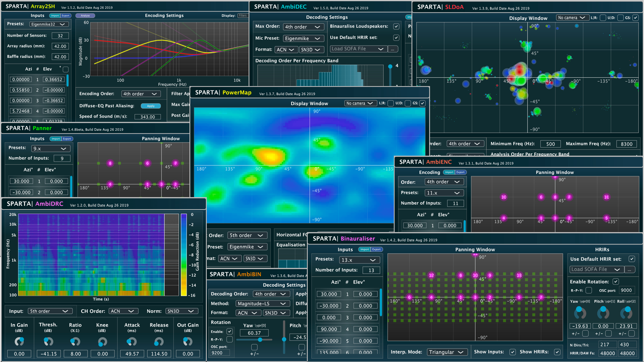This screenshot has height=362, width=644.
Task: Click Apply next to Diffuse-EQ Past Aliasing
Action: coord(151,106)
